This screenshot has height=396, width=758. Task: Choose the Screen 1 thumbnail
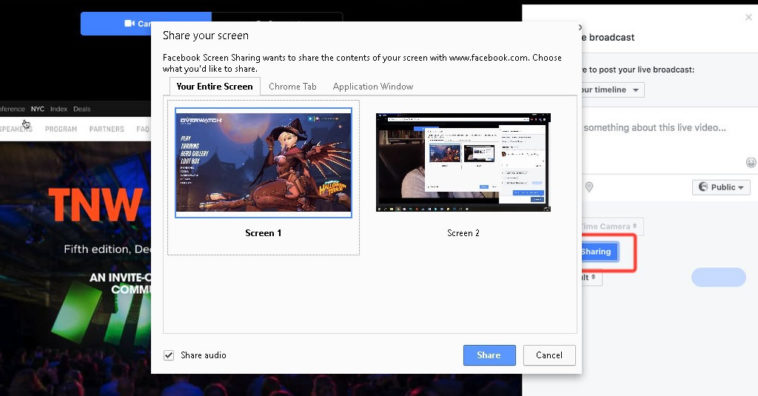click(x=263, y=163)
